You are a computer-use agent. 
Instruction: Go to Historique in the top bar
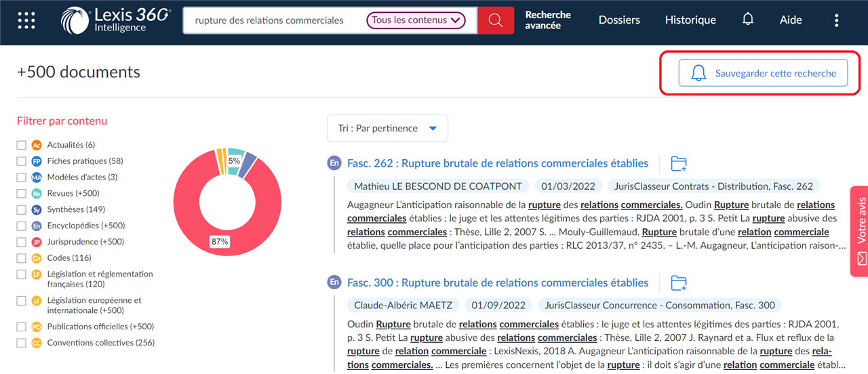690,20
